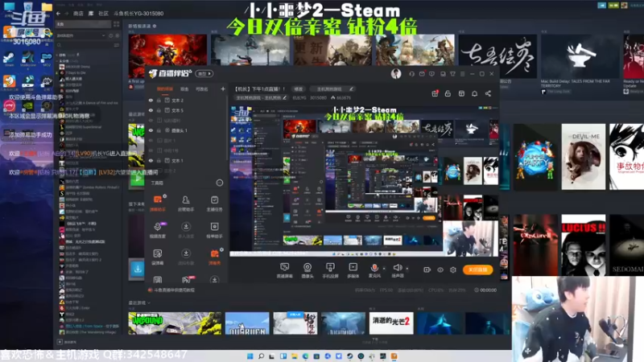Click the 修改 edit title button

point(298,88)
